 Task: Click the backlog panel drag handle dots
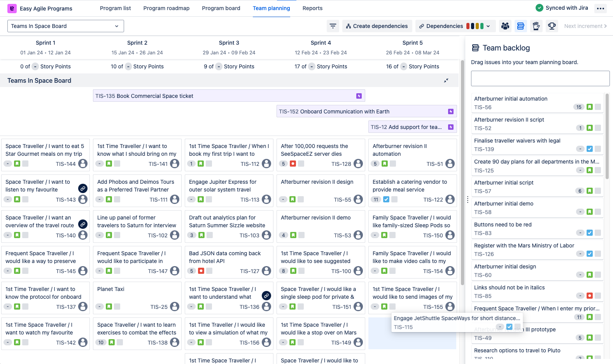468,200
